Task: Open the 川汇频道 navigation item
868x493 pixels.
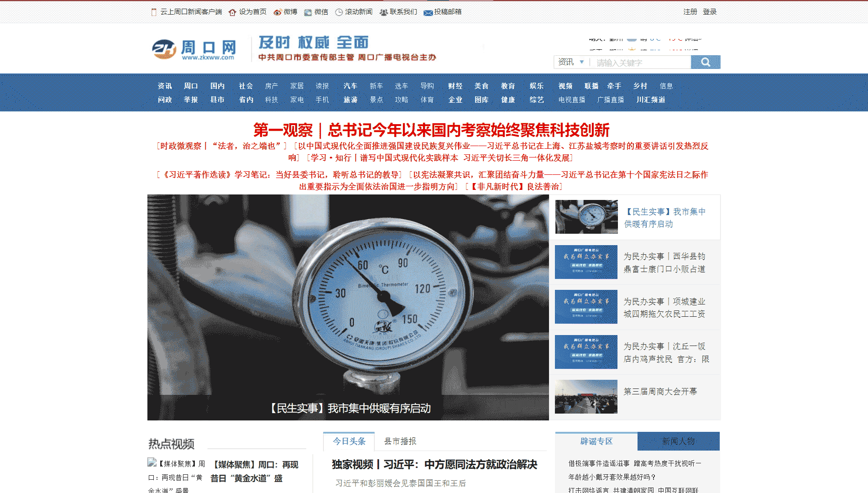Action: [x=651, y=100]
